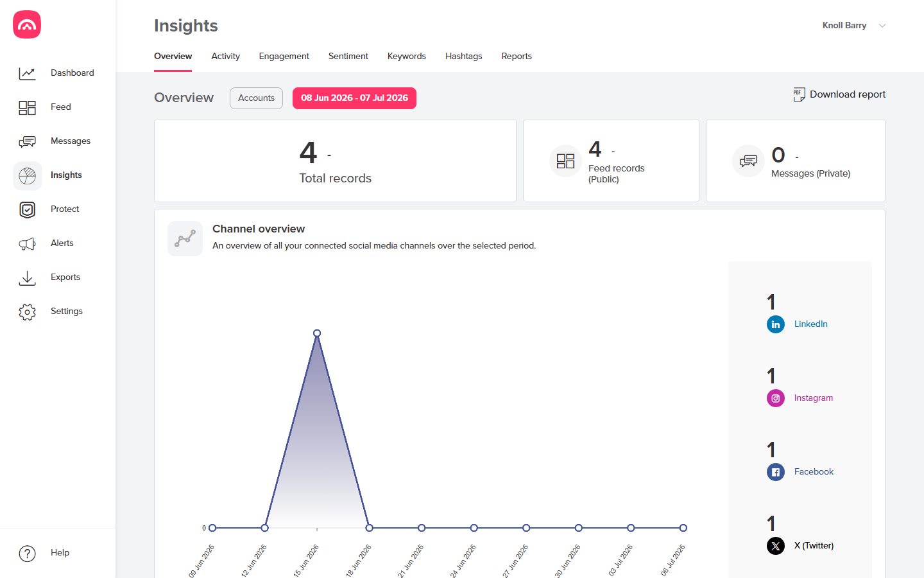This screenshot has width=924, height=578.
Task: Open the Messages chat icon in sidebar
Action: coord(27,141)
